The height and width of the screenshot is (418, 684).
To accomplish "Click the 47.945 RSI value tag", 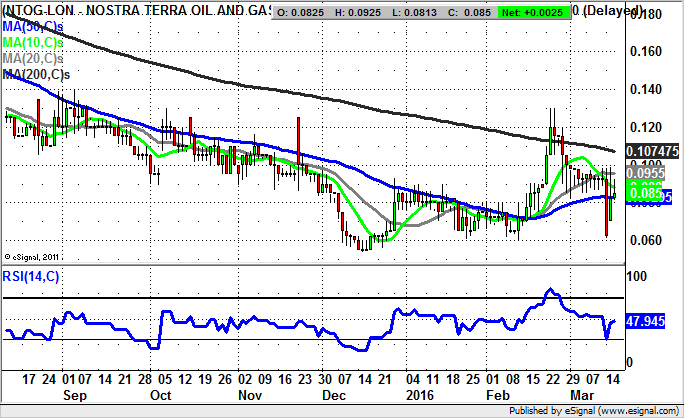I will (x=645, y=324).
